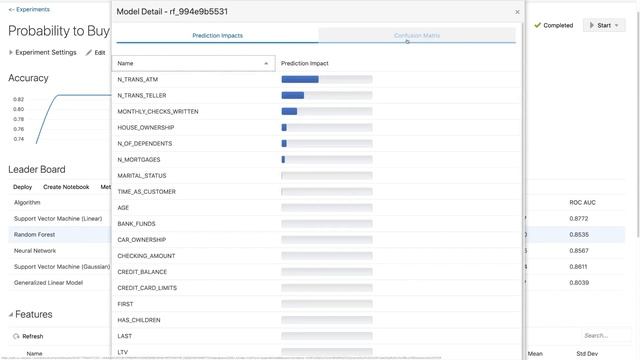This screenshot has width=640, height=360.
Task: Click Create Notebook on Leader Board
Action: [66, 187]
